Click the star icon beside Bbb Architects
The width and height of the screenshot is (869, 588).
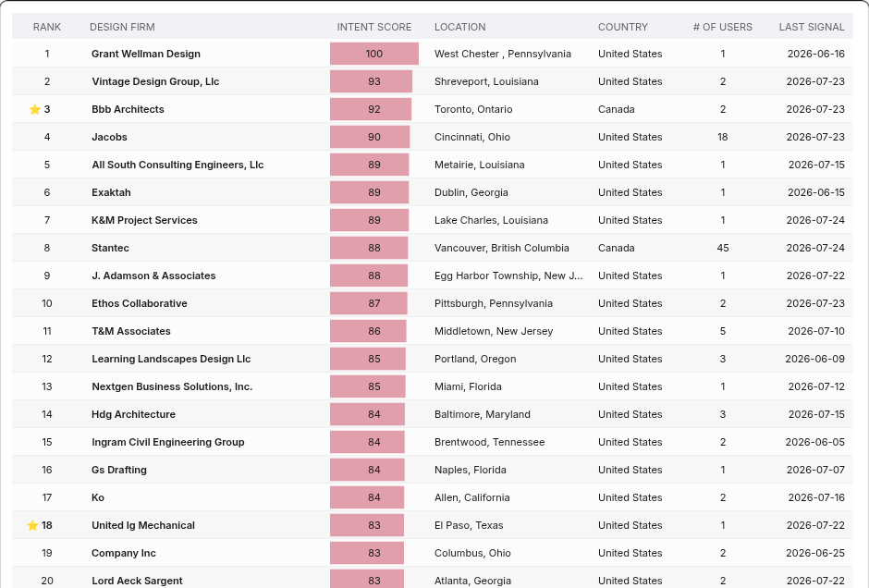pos(35,109)
